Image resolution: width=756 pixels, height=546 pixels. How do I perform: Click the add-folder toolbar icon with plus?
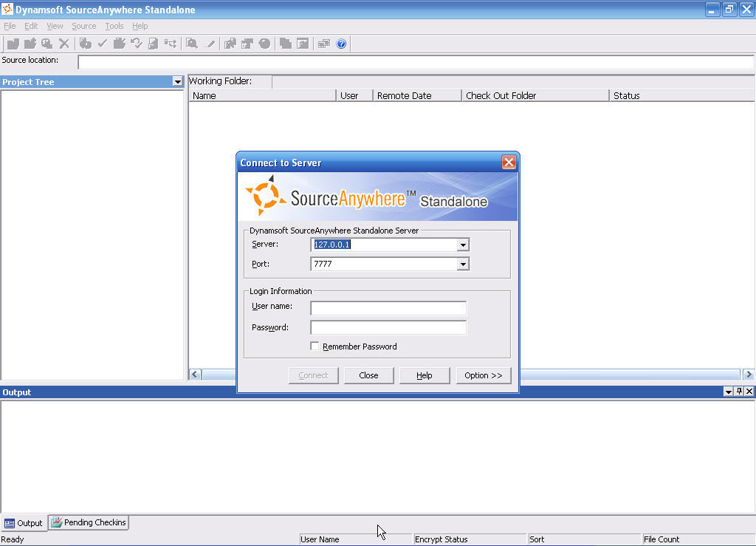click(x=30, y=44)
